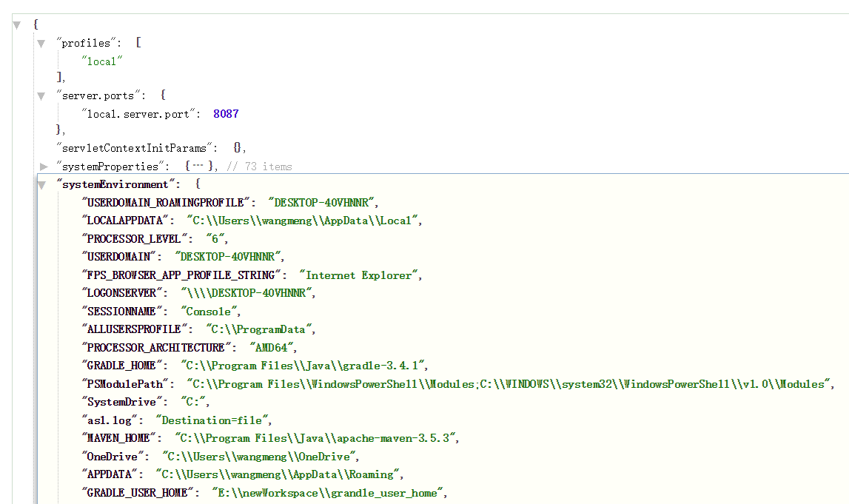849x504 pixels.
Task: Click the "// 73 items" comment
Action: click(259, 167)
